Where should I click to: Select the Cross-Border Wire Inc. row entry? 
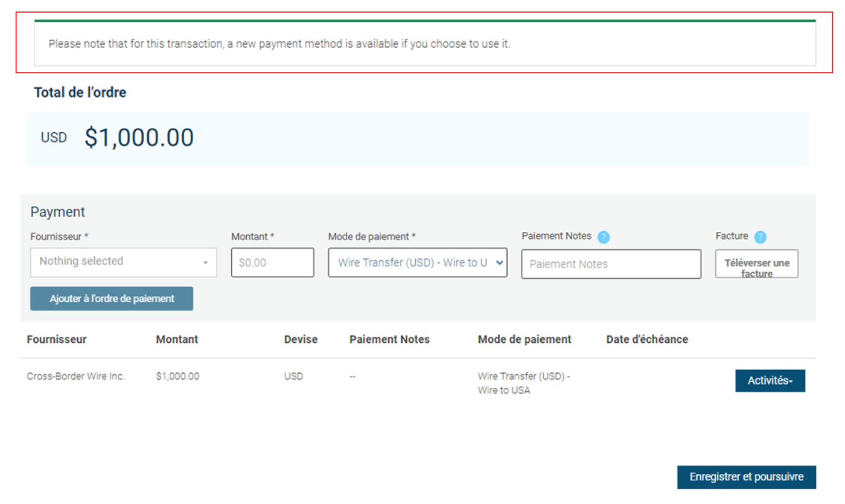(x=76, y=376)
